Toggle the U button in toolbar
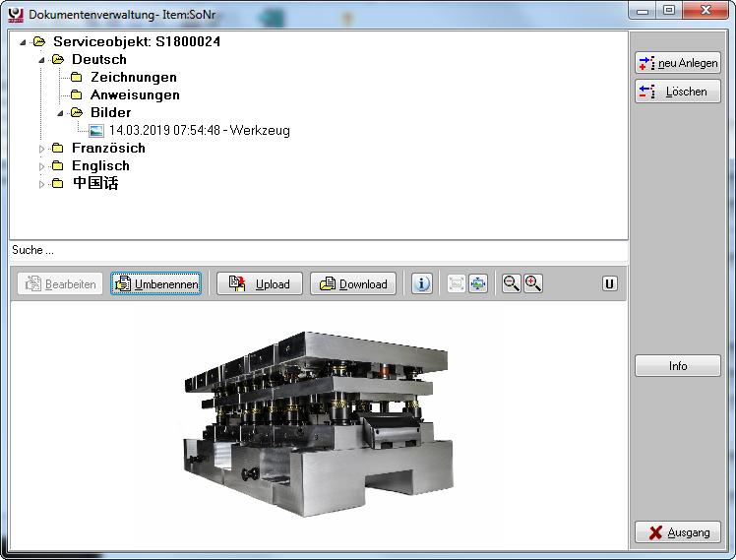The width and height of the screenshot is (736, 560). click(609, 283)
